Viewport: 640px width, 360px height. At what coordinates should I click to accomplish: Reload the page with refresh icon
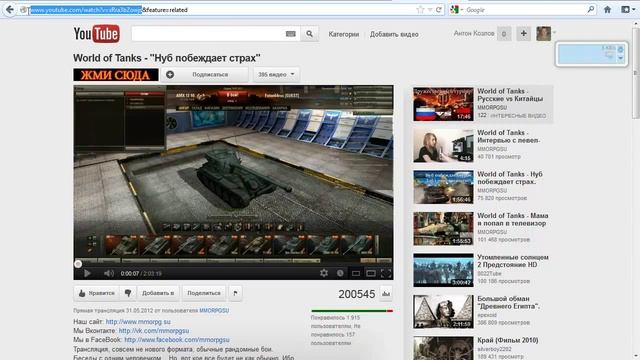point(439,10)
